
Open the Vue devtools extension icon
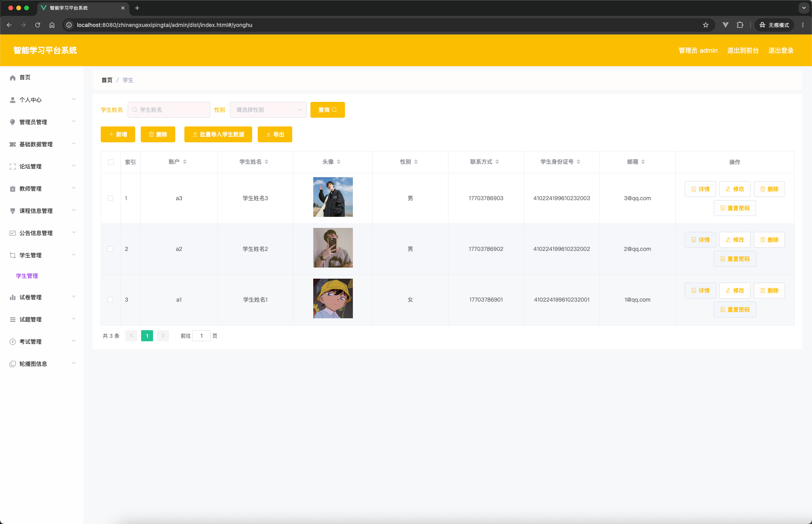726,25
